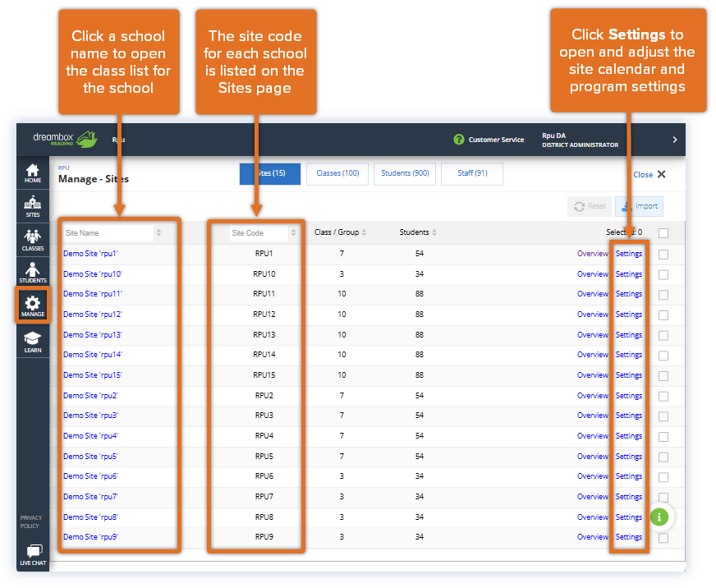Open Settings for RPU4 site

pos(629,436)
